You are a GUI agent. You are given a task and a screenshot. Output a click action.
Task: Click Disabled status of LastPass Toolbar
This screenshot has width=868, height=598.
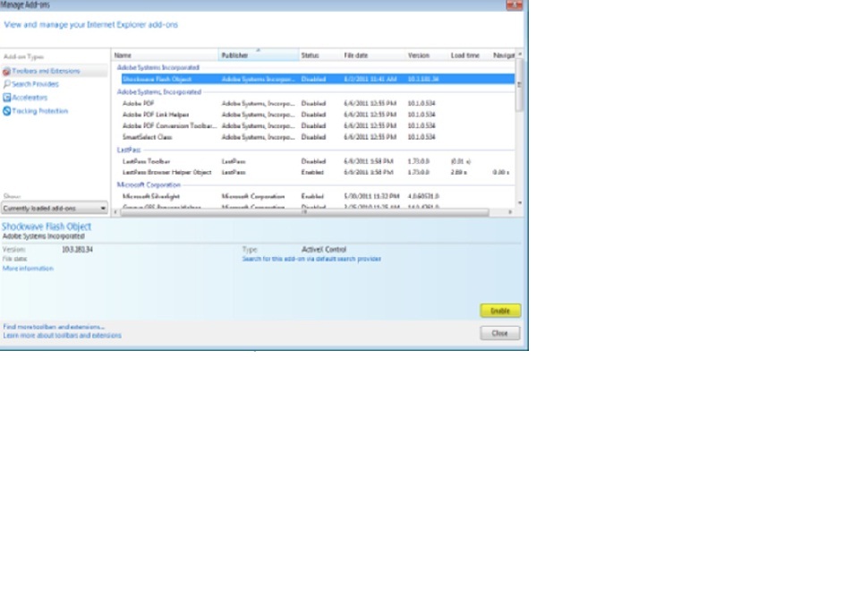pos(313,161)
